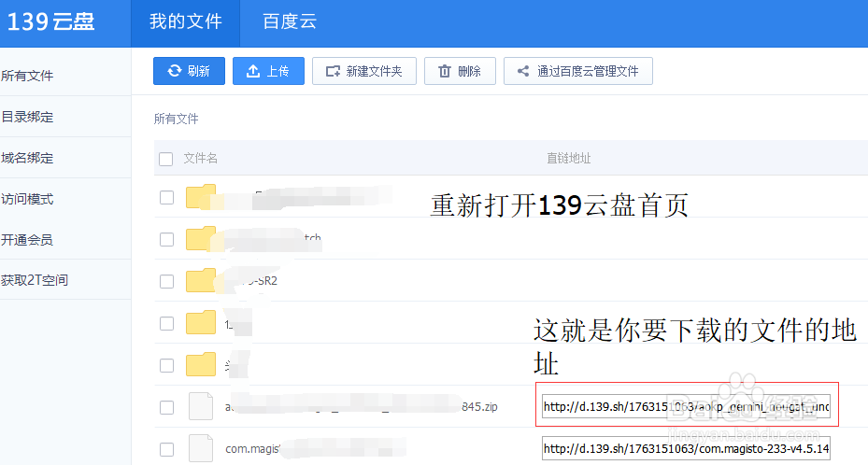Open the fourth folder icon
The width and height of the screenshot is (868, 465).
[x=200, y=322]
